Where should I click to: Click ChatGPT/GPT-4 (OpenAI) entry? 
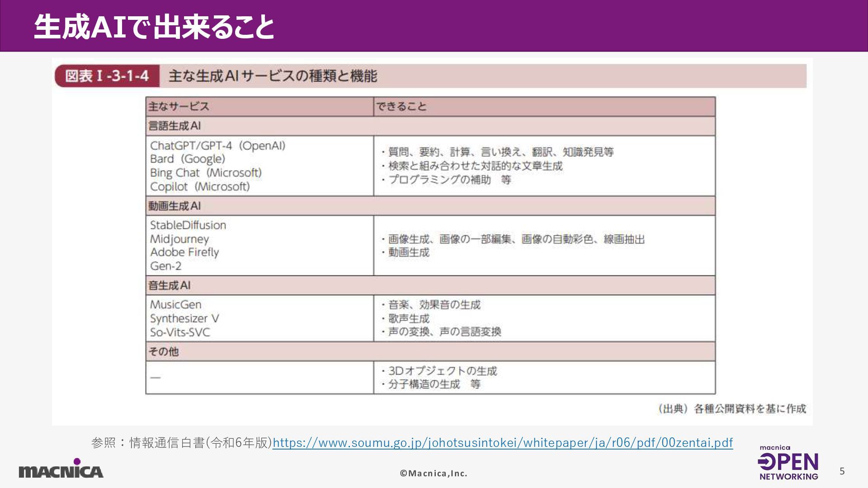(x=218, y=146)
